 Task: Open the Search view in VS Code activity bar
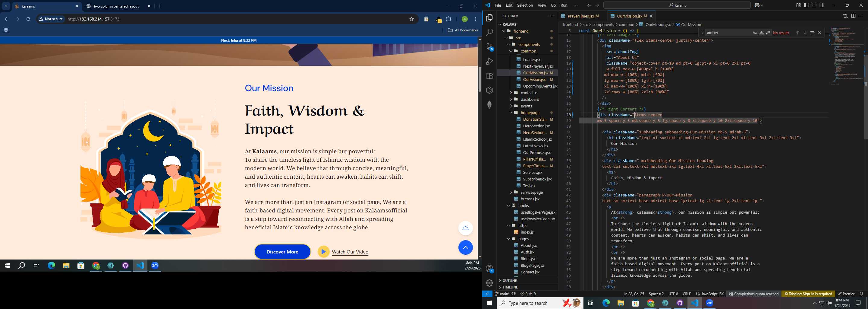[489, 32]
